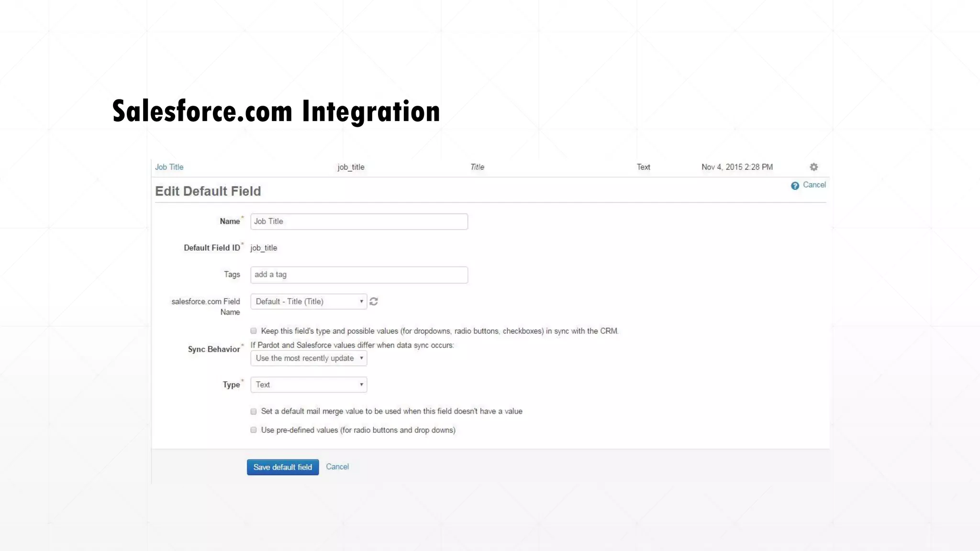Open the Job Title link in table row
Image resolution: width=980 pixels, height=551 pixels.
(169, 167)
